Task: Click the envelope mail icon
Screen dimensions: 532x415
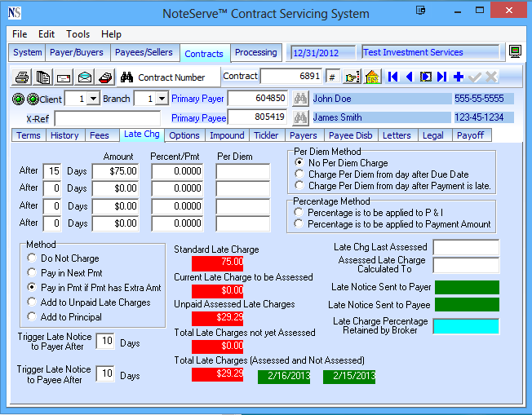Action: 64,77
